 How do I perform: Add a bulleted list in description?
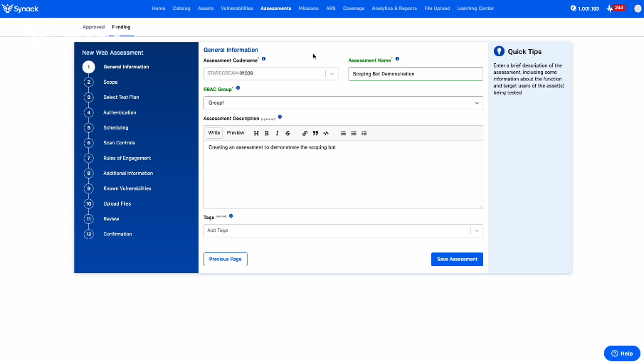[x=343, y=133]
